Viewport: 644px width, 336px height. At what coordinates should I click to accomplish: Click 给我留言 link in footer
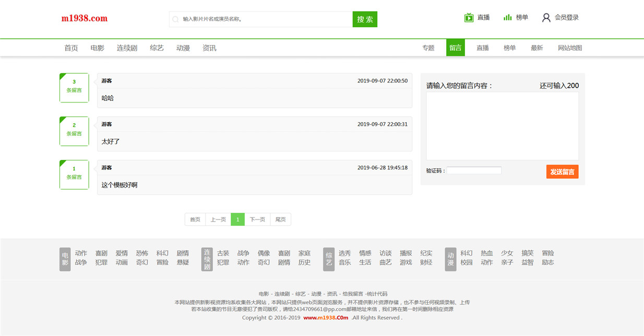tap(352, 294)
